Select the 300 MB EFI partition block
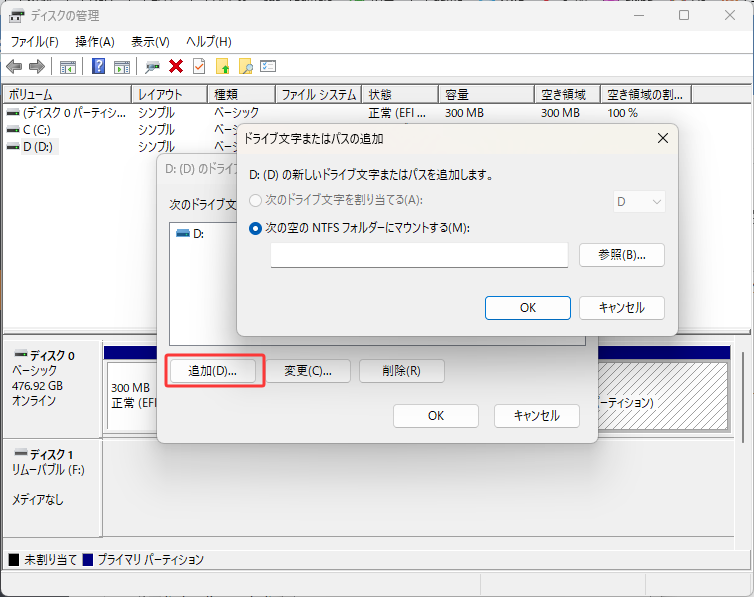The height and width of the screenshot is (597, 754). [x=132, y=395]
